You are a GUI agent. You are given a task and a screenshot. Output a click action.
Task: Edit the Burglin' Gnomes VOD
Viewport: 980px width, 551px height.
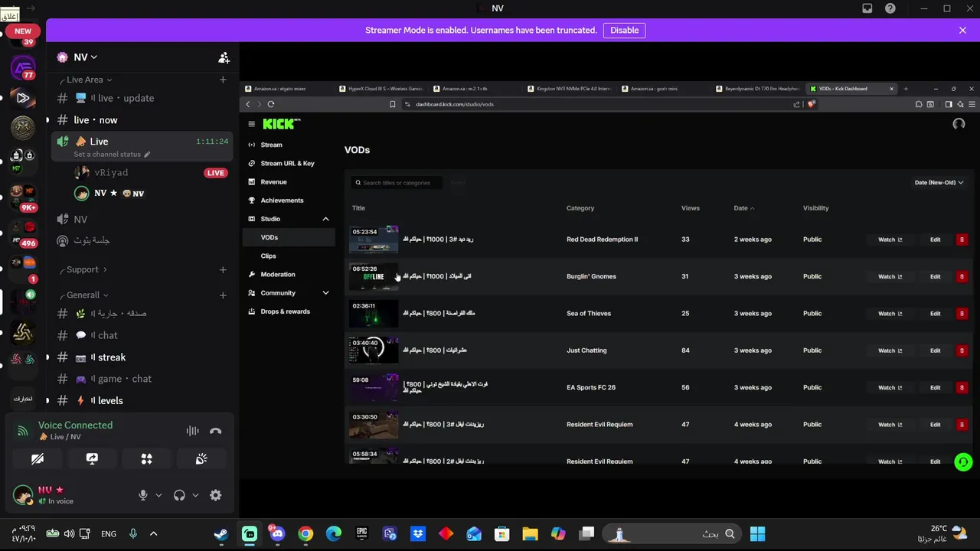pos(935,276)
